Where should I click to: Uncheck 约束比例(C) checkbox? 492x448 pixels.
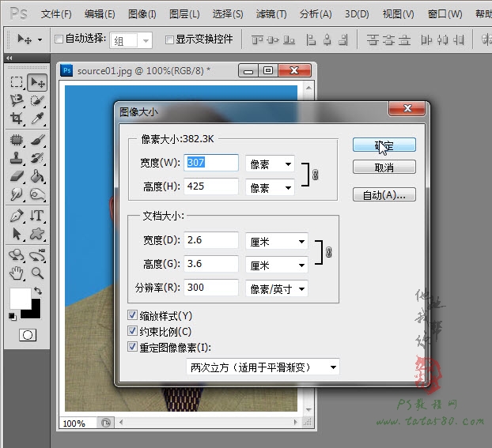(x=132, y=330)
